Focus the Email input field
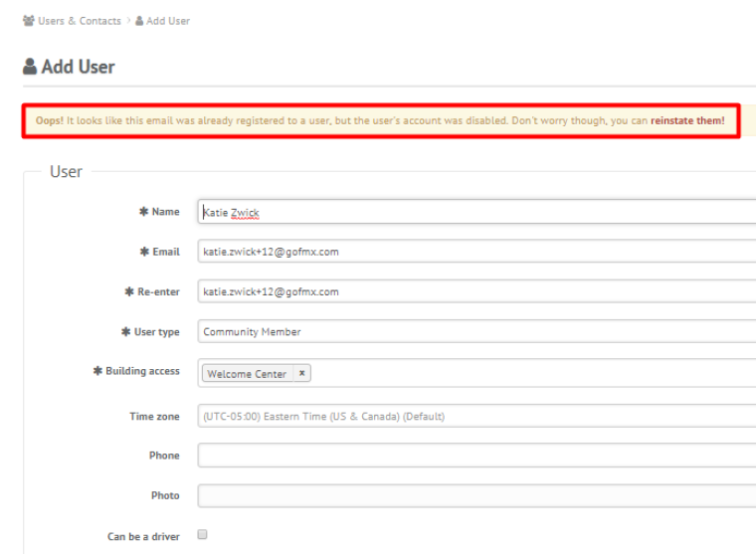Screen dimensions: 756x554 coord(476,252)
